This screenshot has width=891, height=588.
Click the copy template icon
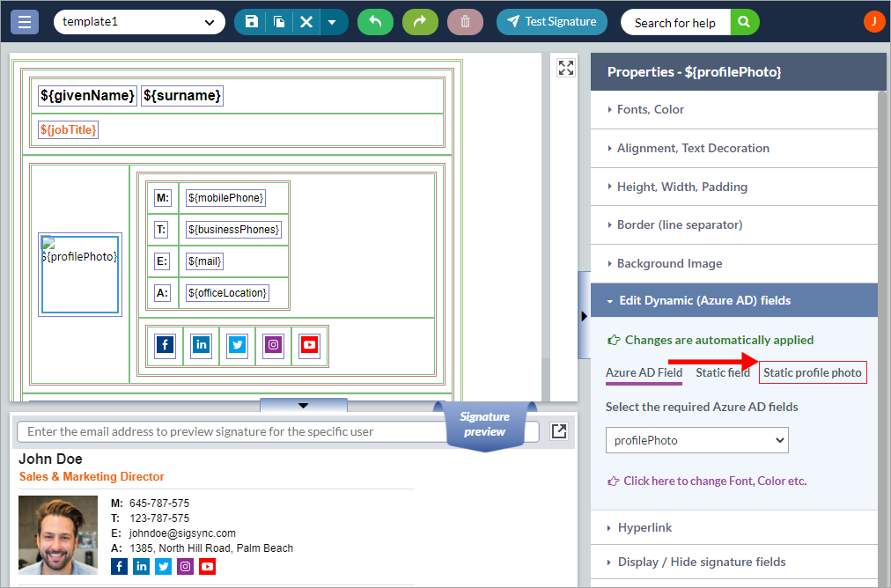(x=278, y=22)
